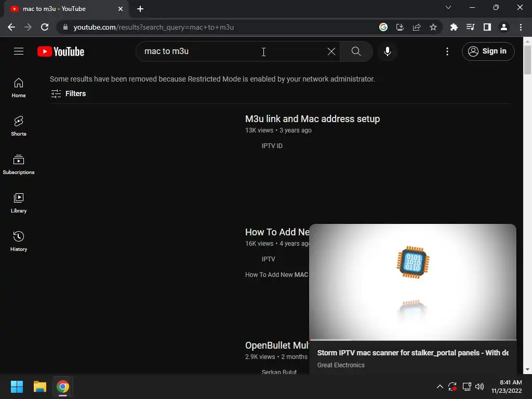The width and height of the screenshot is (532, 399).
Task: Reload the page
Action: point(45,27)
